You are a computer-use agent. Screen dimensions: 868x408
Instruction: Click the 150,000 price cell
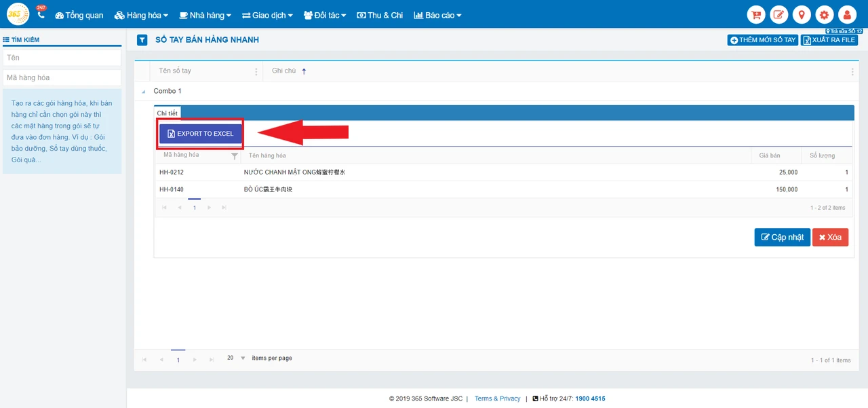tap(787, 189)
